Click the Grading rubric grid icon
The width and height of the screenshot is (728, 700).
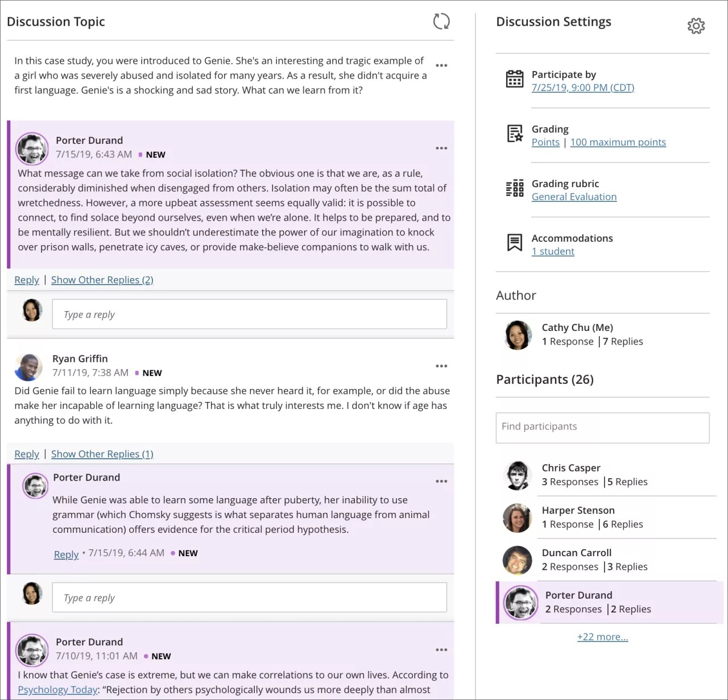(515, 188)
